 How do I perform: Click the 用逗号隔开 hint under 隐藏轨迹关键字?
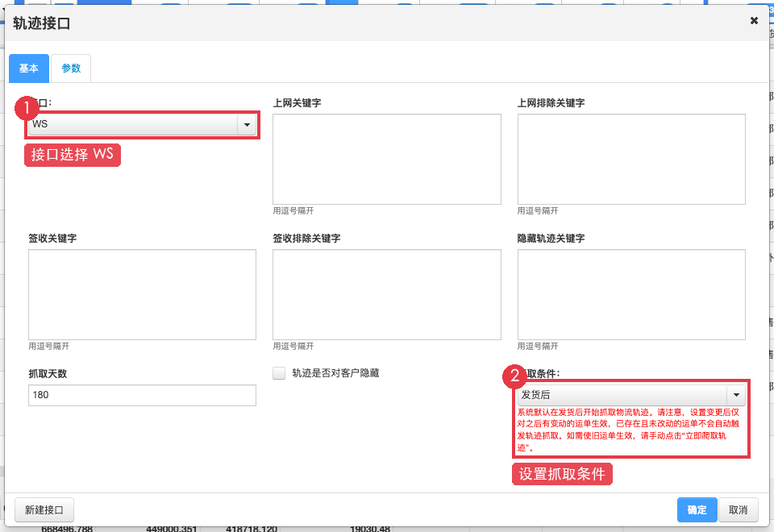click(538, 346)
